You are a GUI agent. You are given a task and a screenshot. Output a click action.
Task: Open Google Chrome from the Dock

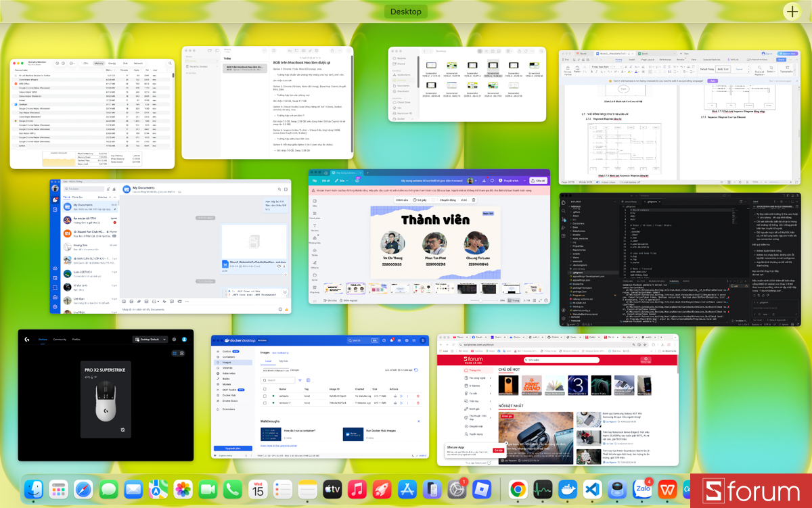coord(518,490)
